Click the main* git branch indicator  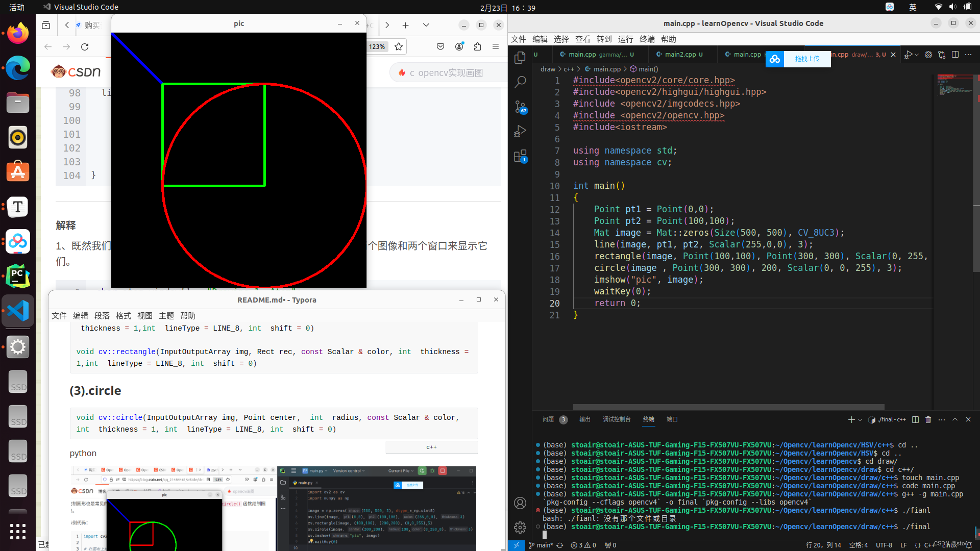click(x=541, y=545)
